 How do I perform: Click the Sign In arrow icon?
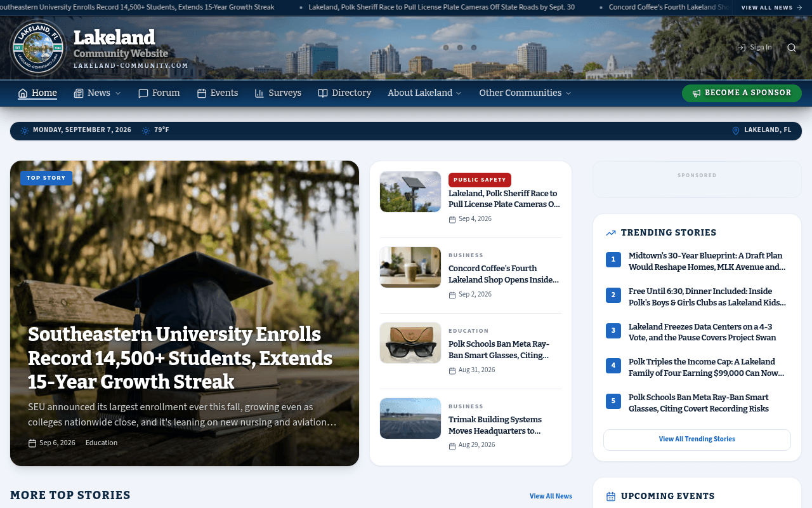pyautogui.click(x=741, y=48)
